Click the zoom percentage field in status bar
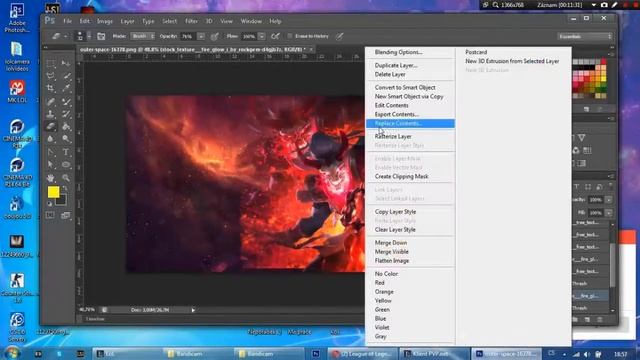640x360 pixels. [x=87, y=310]
